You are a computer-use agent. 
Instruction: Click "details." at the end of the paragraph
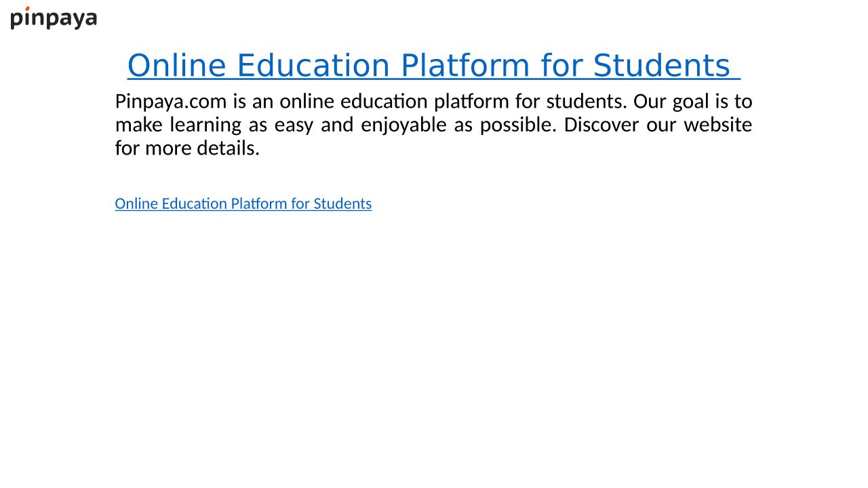(x=228, y=148)
